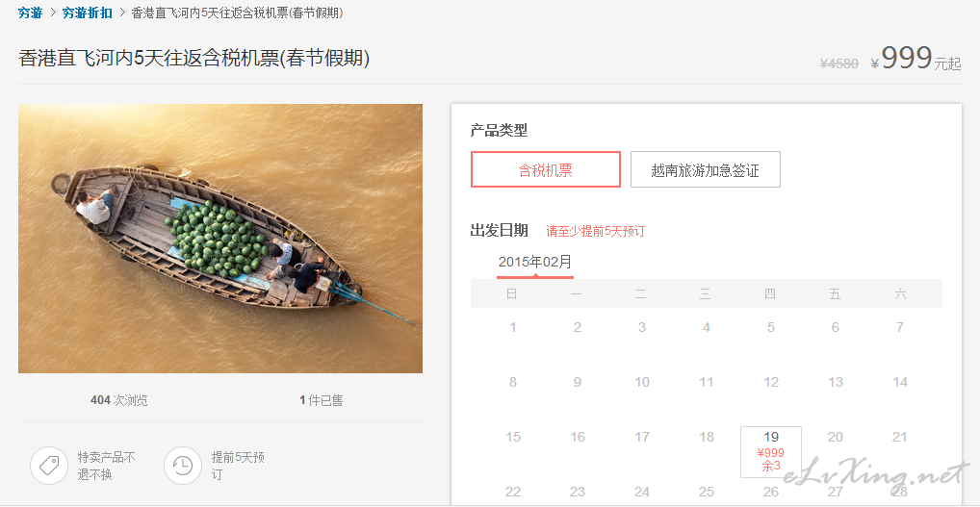The height and width of the screenshot is (507, 980).
Task: Select 越南旅游加急签证 product type
Action: click(x=705, y=169)
